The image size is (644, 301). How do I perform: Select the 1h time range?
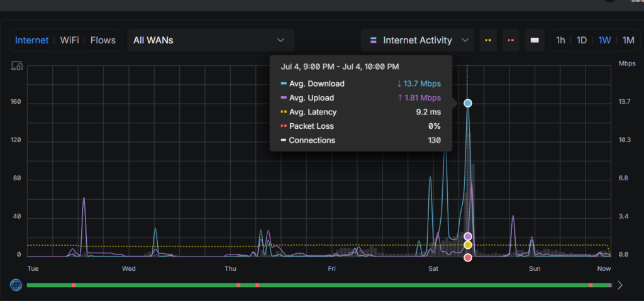(560, 40)
